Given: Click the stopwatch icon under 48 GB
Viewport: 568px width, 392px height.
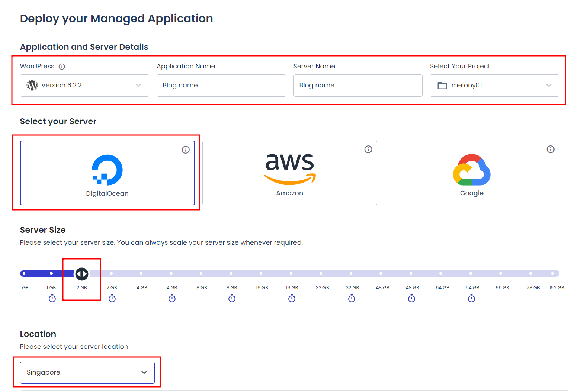Looking at the screenshot, I should (x=411, y=298).
